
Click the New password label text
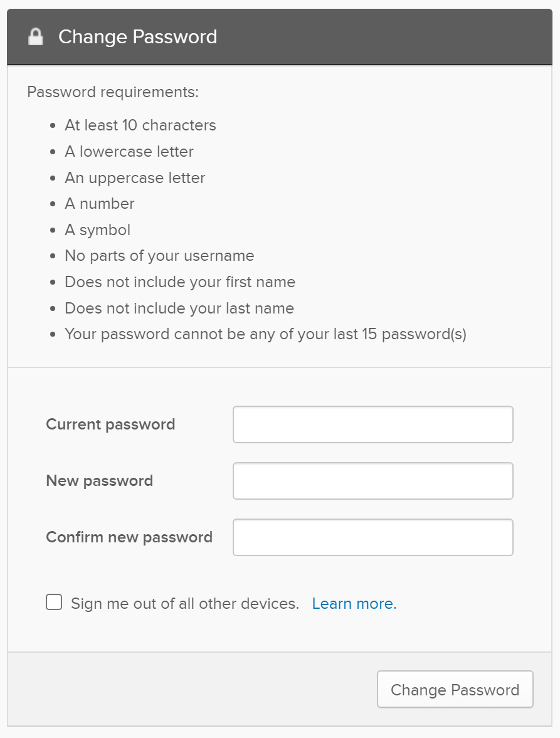click(99, 481)
